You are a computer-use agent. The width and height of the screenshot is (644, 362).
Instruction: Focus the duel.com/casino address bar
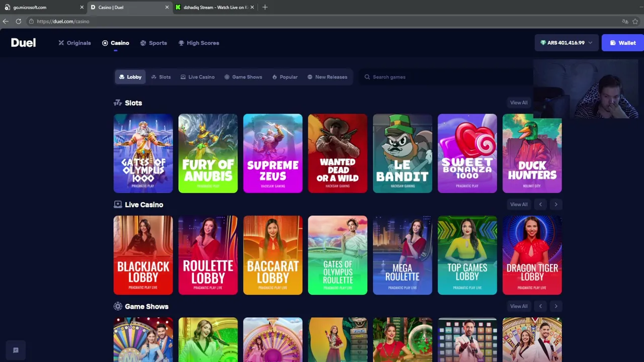(322, 21)
